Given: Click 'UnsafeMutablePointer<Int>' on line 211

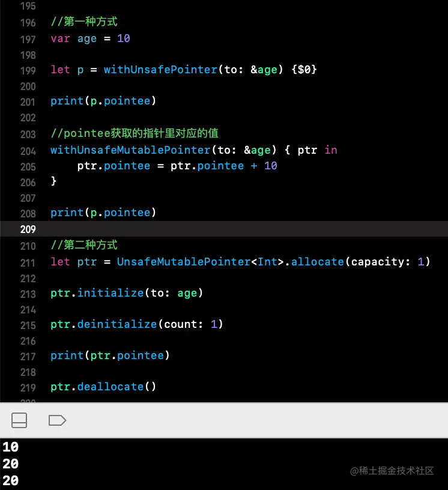Looking at the screenshot, I should 201,262.
